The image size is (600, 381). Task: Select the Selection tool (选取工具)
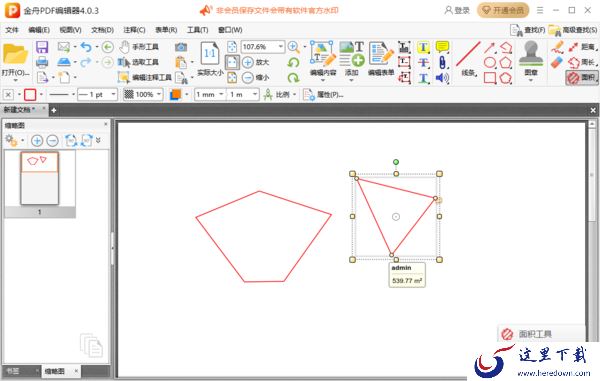click(138, 62)
